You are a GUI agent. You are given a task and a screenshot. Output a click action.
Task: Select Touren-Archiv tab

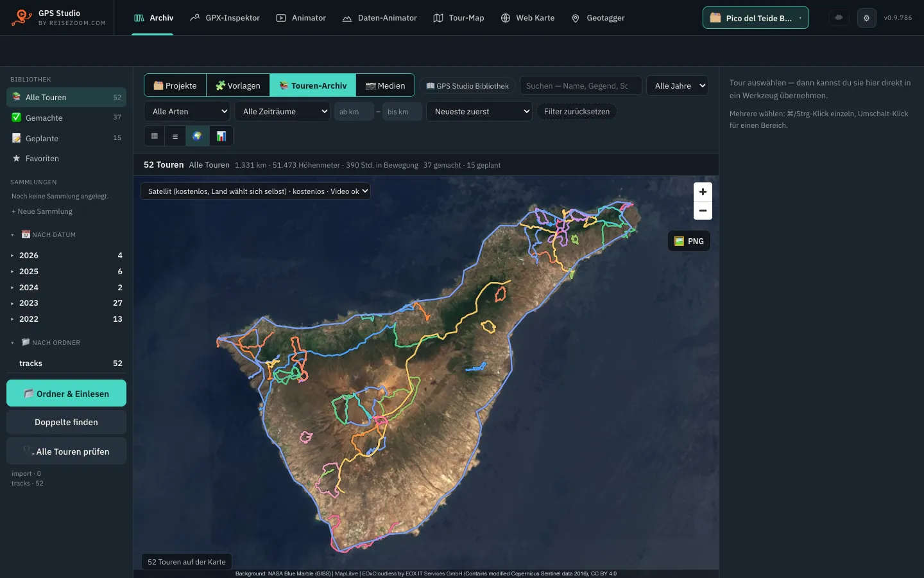click(313, 85)
